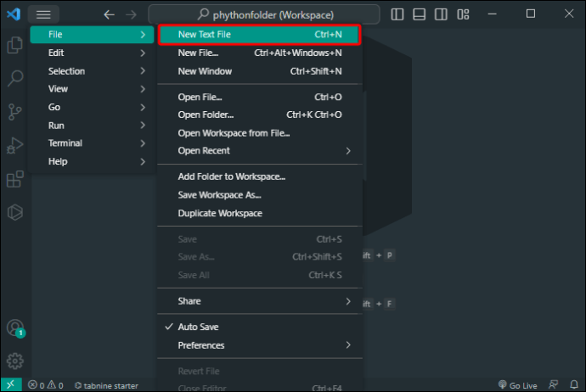Expand the Run menu
Image resolution: width=586 pixels, height=392 pixels.
tap(92, 126)
